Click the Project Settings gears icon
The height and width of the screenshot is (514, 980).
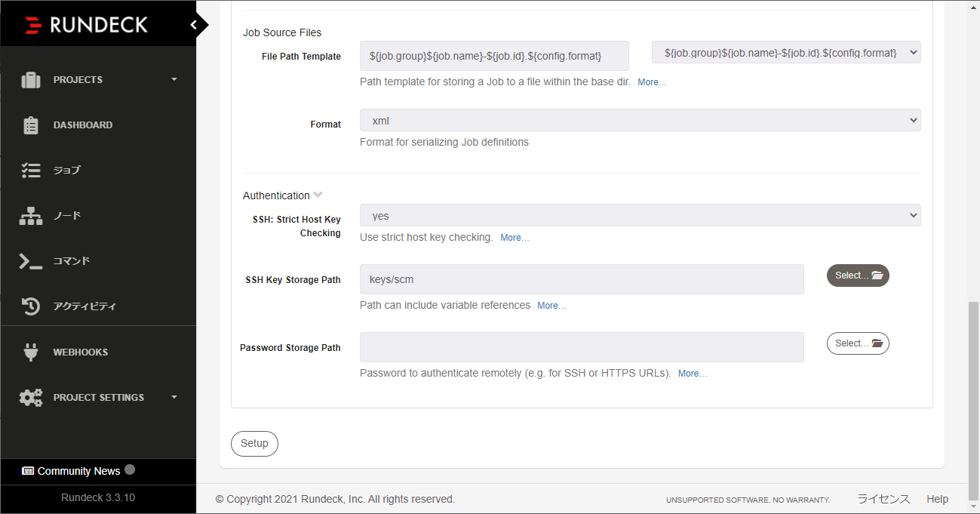tap(31, 397)
